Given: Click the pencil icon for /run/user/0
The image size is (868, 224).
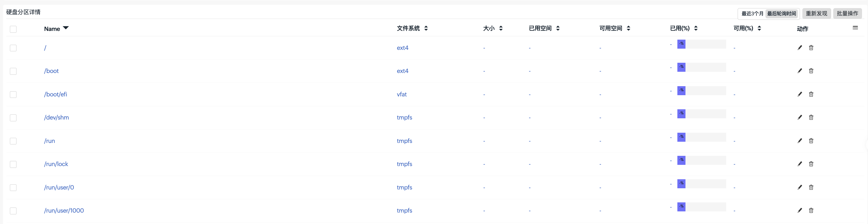Looking at the screenshot, I should click(800, 187).
